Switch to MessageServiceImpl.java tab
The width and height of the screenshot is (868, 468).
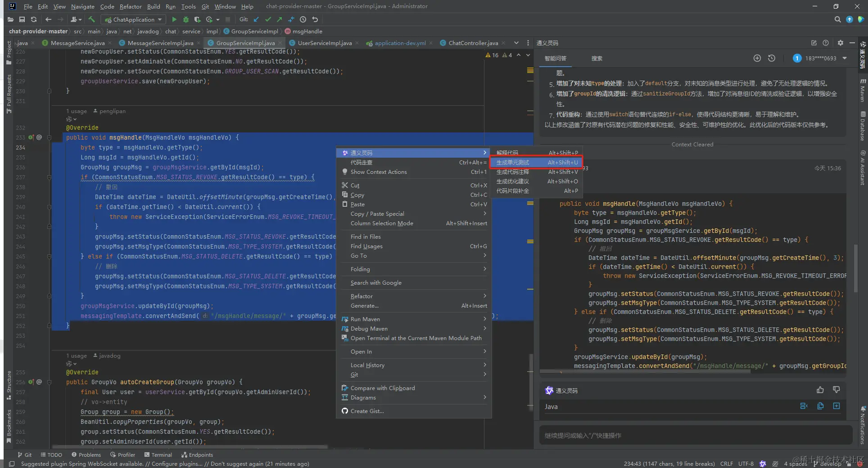[x=160, y=43]
